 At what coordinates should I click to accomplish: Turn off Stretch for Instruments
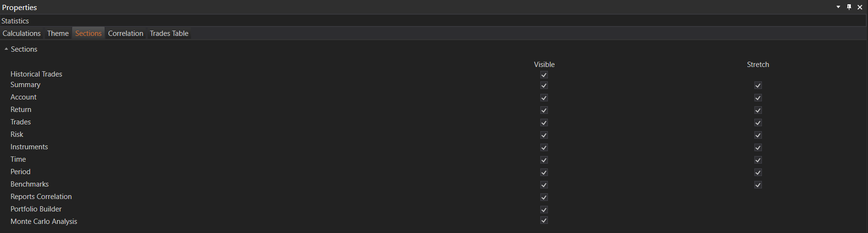click(758, 147)
